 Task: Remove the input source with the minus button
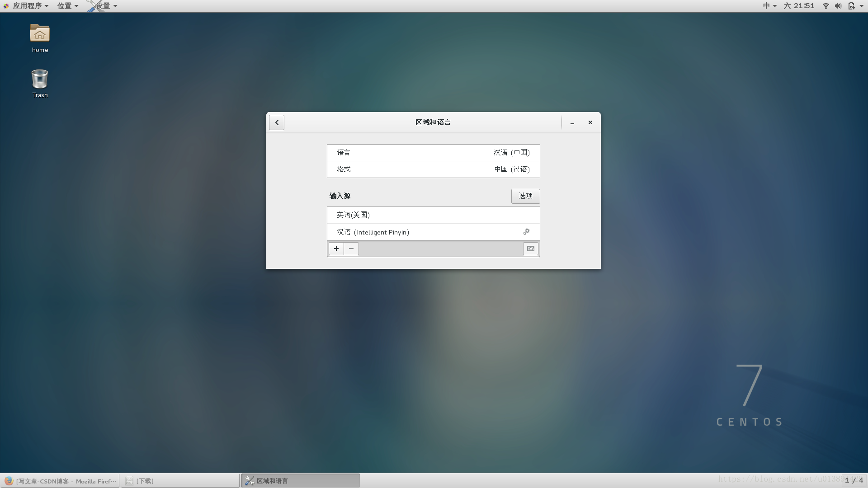click(351, 249)
